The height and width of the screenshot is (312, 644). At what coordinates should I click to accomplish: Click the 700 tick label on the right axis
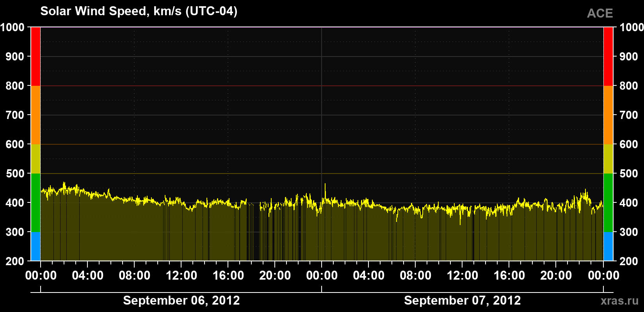tap(629, 115)
